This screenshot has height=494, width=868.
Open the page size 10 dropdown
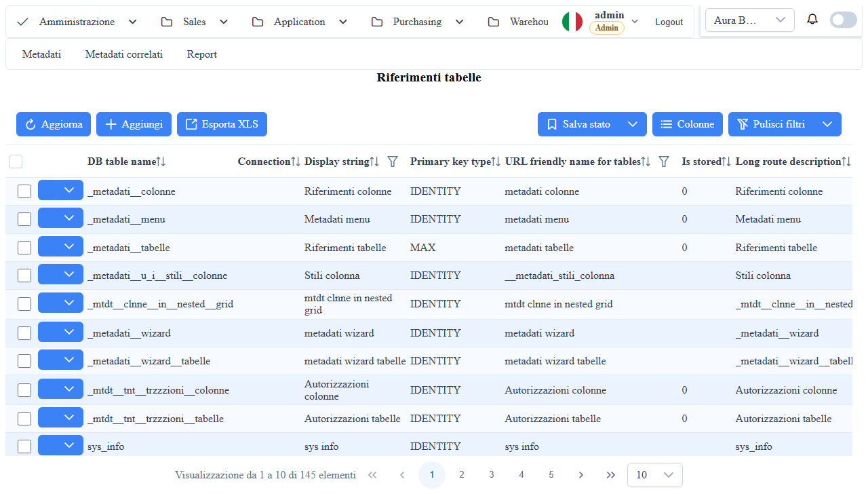655,475
